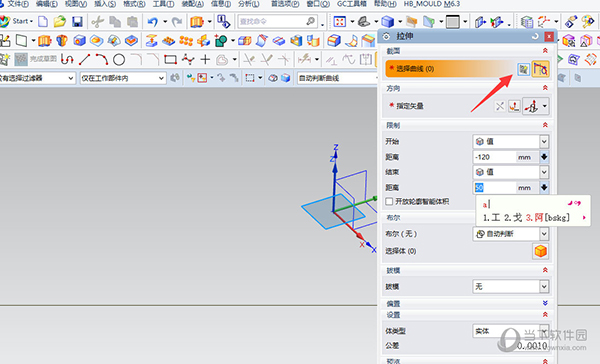This screenshot has width=600, height=364.
Task: Open the start distance options arrow
Action: (544, 157)
